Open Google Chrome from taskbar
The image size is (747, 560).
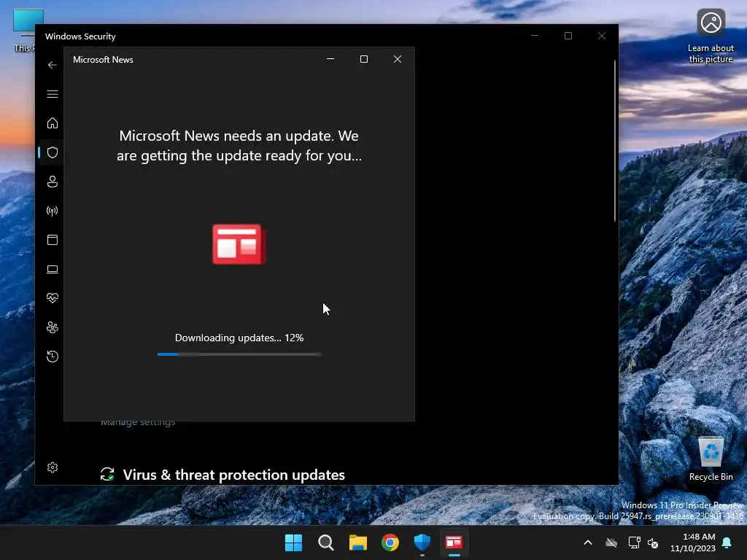pos(390,542)
